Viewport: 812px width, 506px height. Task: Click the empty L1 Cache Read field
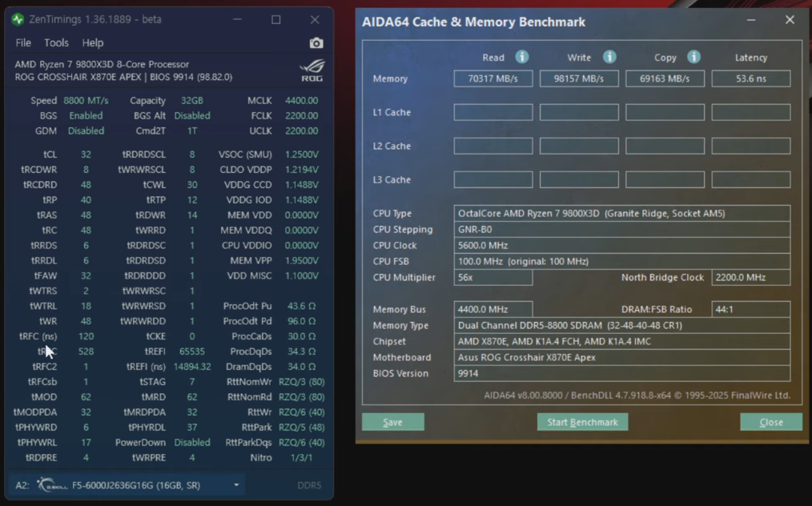(493, 112)
